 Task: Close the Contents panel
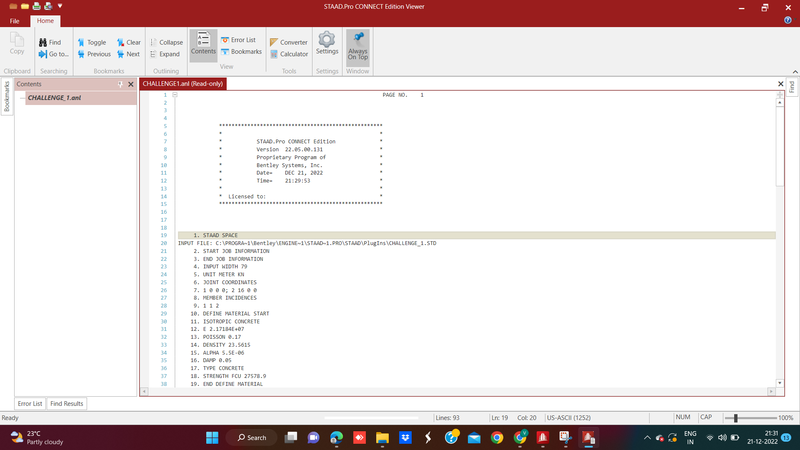131,84
